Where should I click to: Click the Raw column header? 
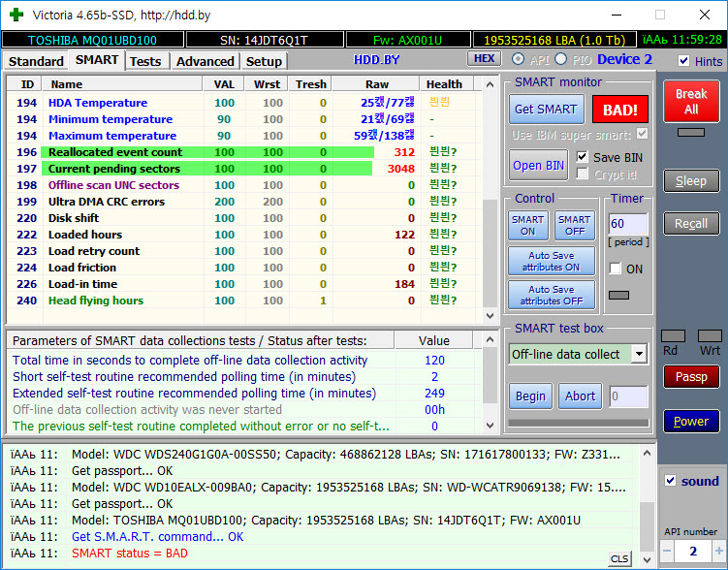pos(376,84)
